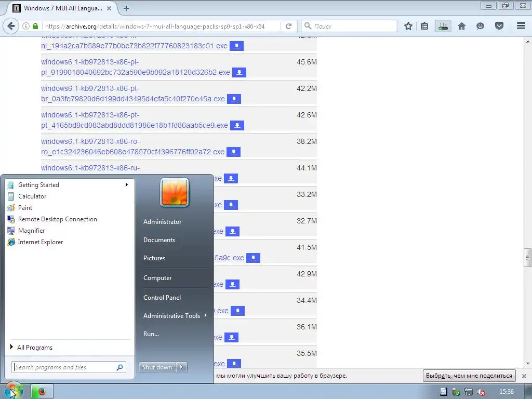The height and width of the screenshot is (399, 532).
Task: Open the windows6.1-kb972813-x86-pl-pl exe link
Action: (x=136, y=67)
